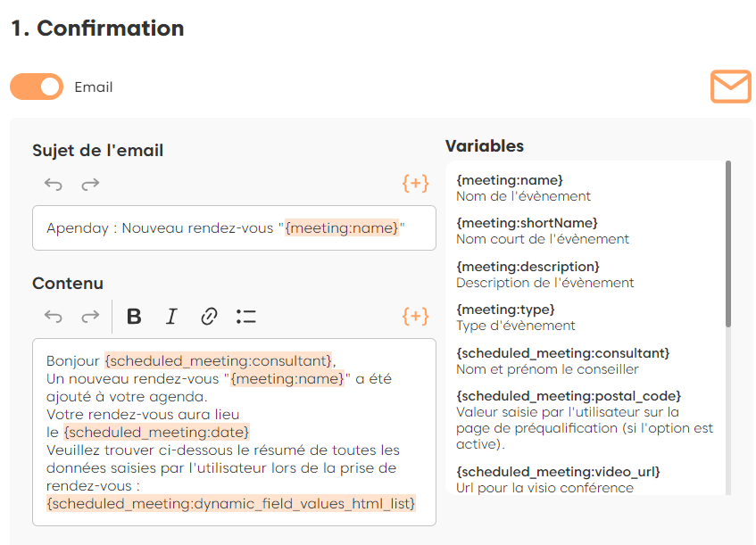Click the email subject input field

click(x=234, y=228)
